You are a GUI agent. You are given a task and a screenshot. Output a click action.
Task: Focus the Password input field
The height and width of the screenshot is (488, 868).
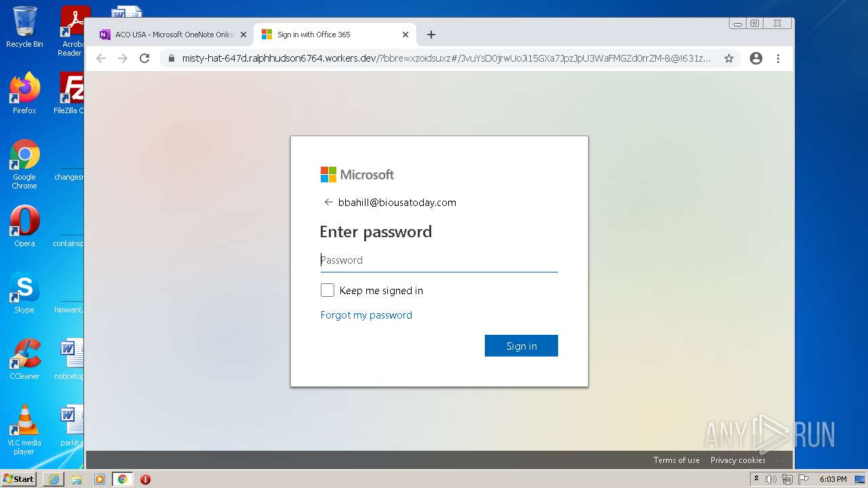click(439, 260)
